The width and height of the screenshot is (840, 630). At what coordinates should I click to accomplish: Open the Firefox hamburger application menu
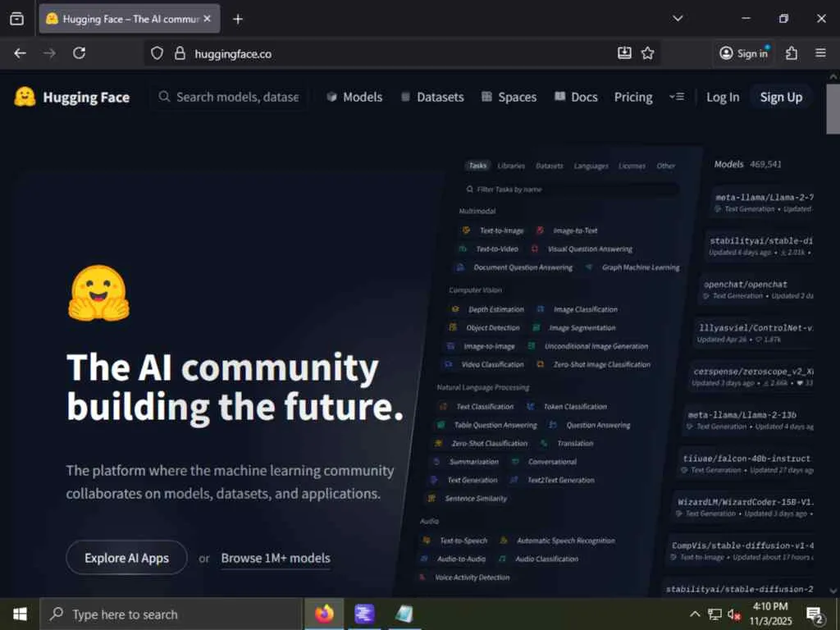820,53
